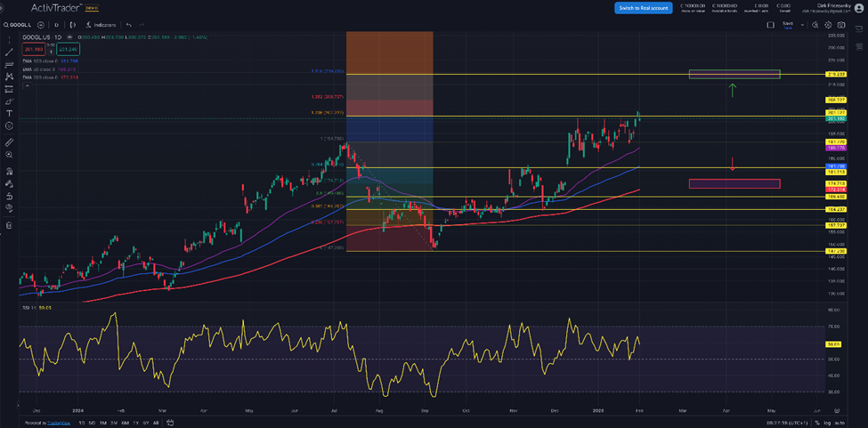Image resolution: width=868 pixels, height=428 pixels.
Task: Click 'Switch to Real account' button
Action: click(x=643, y=8)
